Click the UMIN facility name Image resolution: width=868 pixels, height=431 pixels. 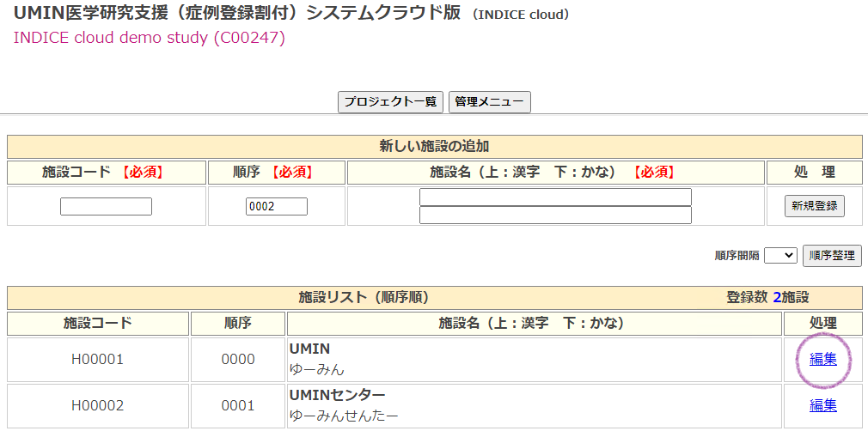point(309,349)
